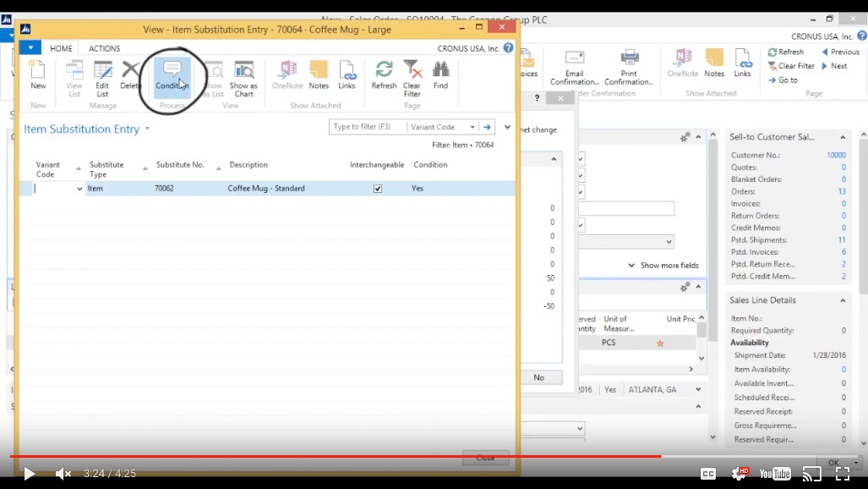Open Links in Sales Order ribbon

(x=742, y=63)
